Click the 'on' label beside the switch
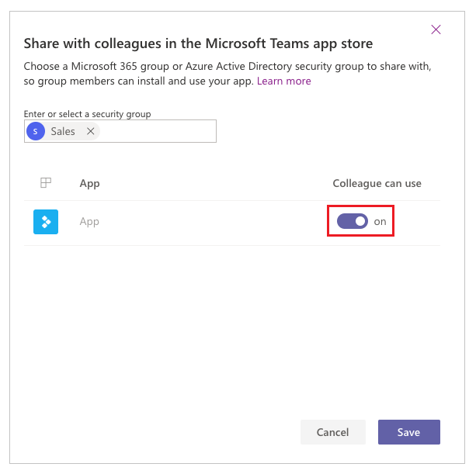Image resolution: width=476 pixels, height=474 pixels. [380, 222]
